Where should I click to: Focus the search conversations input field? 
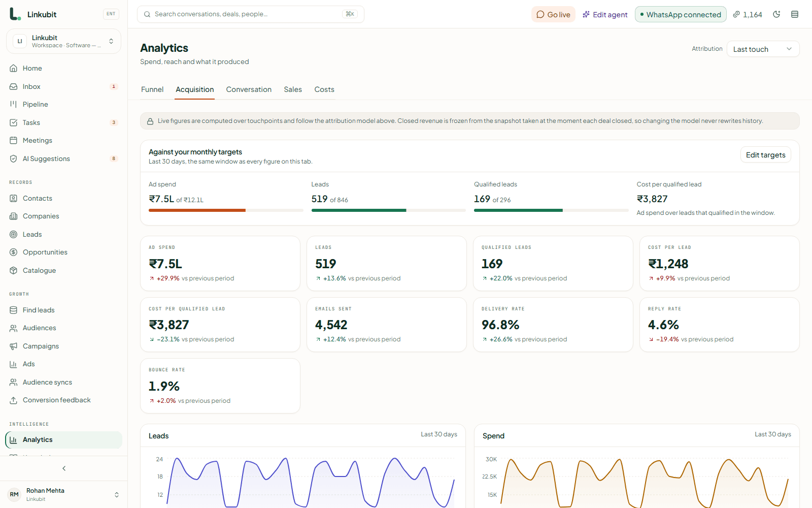coord(251,14)
